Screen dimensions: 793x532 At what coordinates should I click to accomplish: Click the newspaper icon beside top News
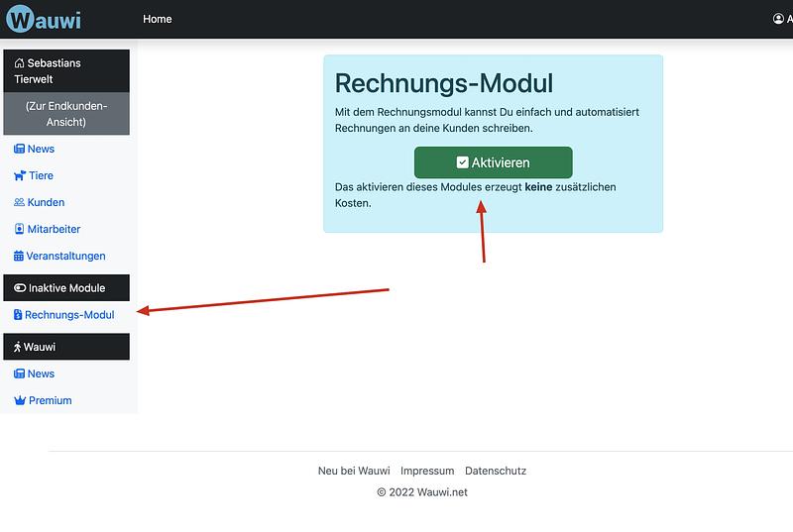tap(19, 149)
